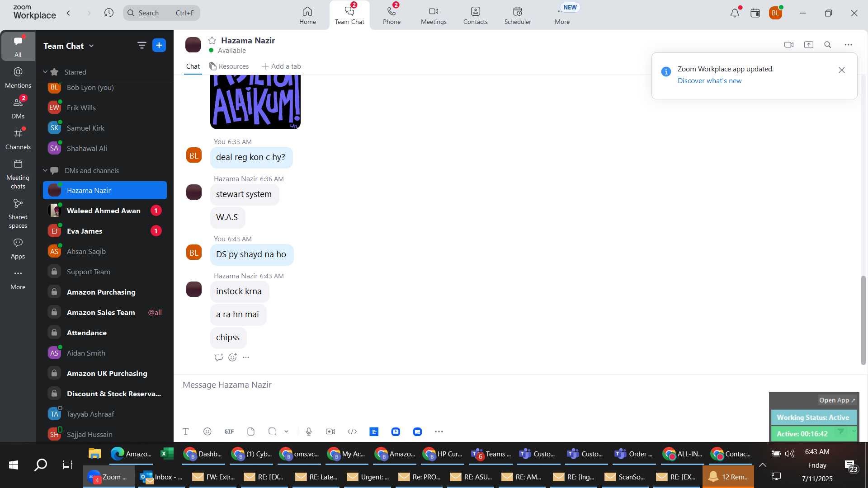Open Meeting chats sidebar section
This screenshot has height=488, width=868.
coord(18,174)
